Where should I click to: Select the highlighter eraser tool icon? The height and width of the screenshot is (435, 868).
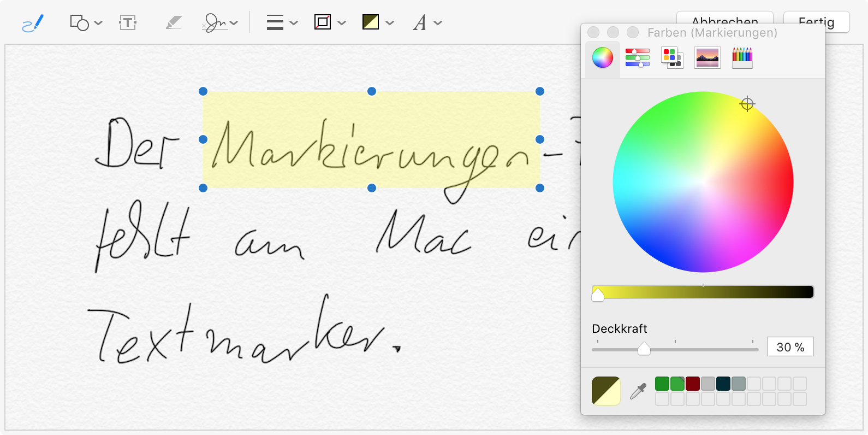(x=174, y=23)
